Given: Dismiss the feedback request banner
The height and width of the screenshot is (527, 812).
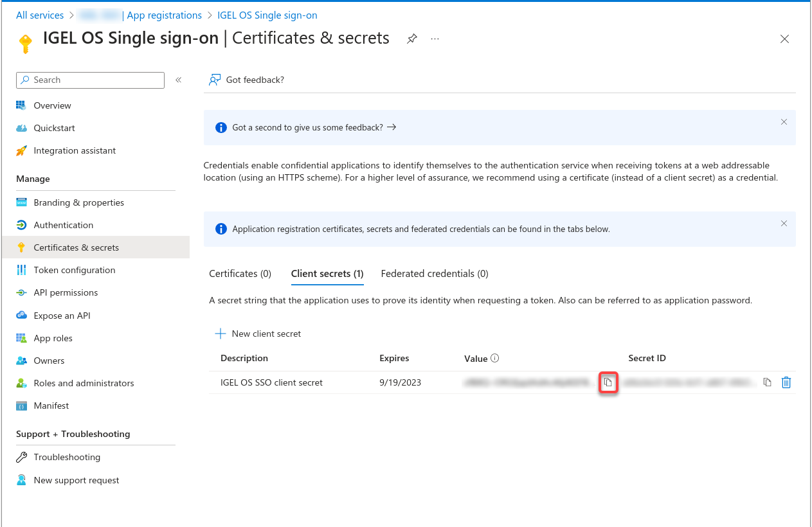Looking at the screenshot, I should click(x=784, y=122).
